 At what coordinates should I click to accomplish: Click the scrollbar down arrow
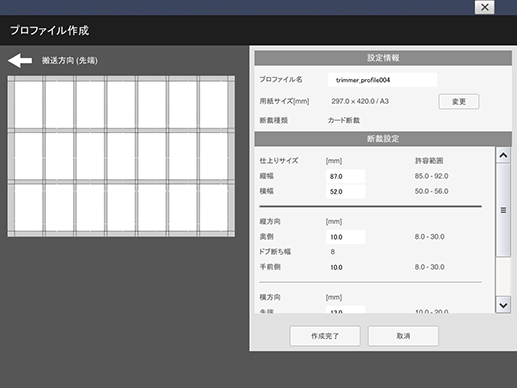pyautogui.click(x=503, y=305)
